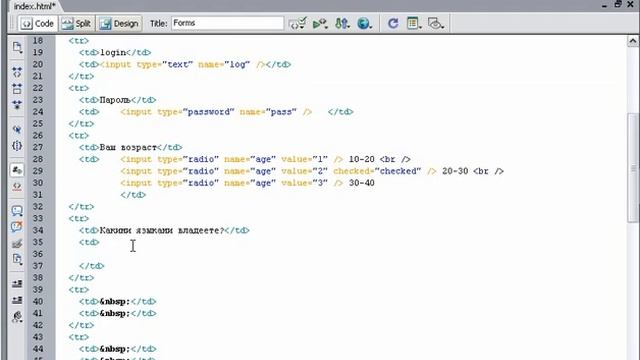Collapse the full tag
Image resolution: width=640 pixels, height=360 pixels.
17,72
